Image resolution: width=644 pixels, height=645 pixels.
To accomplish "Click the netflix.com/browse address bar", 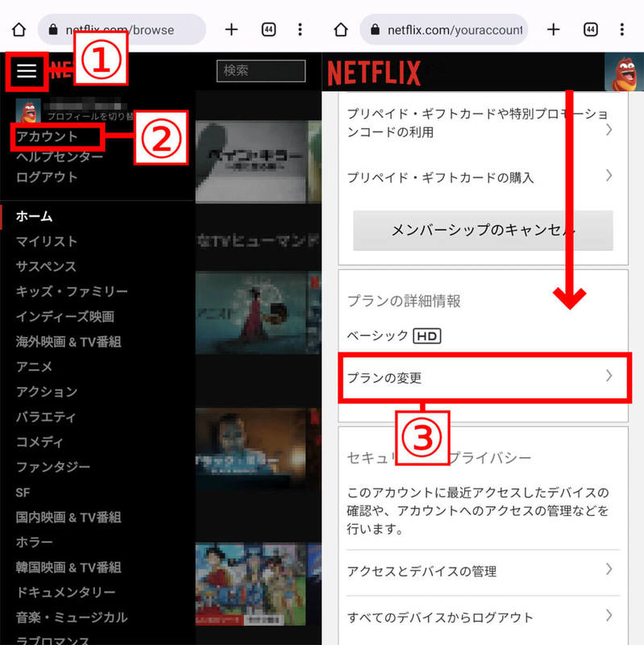I will [122, 30].
